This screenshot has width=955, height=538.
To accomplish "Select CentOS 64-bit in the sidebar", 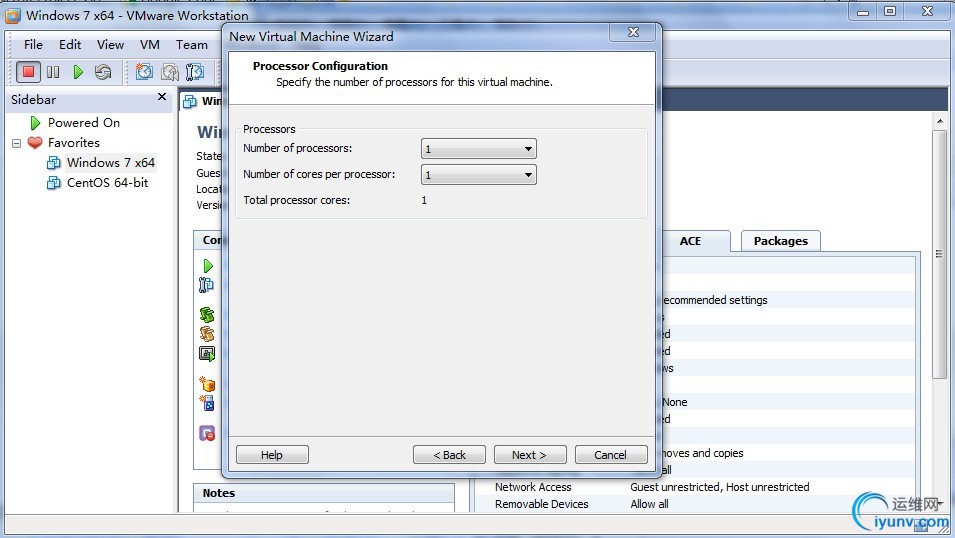I will [x=107, y=183].
